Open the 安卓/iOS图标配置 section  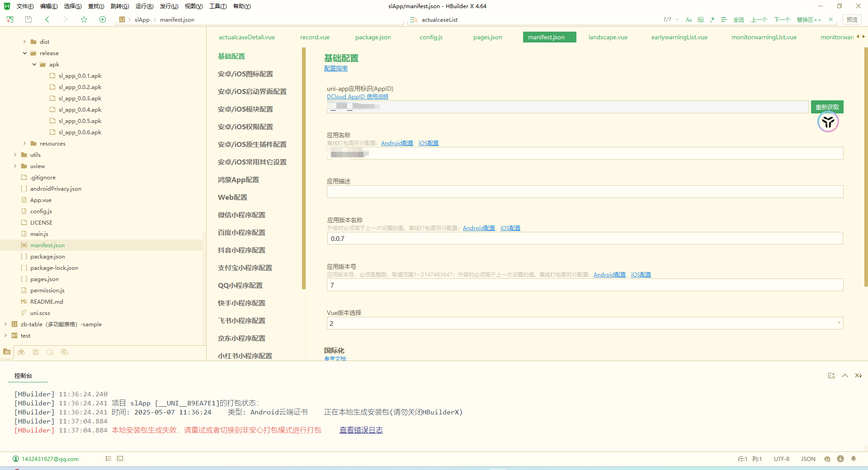245,74
